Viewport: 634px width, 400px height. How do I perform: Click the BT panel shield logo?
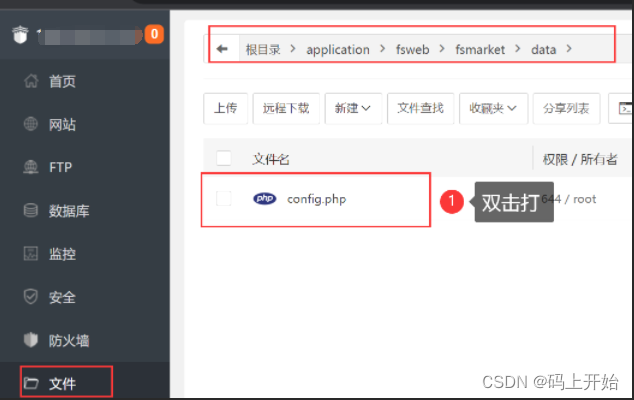20,35
